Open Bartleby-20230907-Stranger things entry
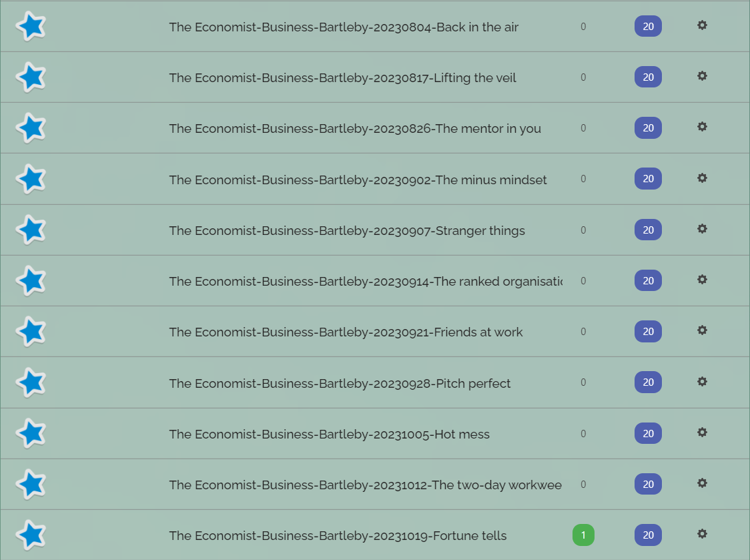Screen dimensions: 750x560 coord(347,231)
